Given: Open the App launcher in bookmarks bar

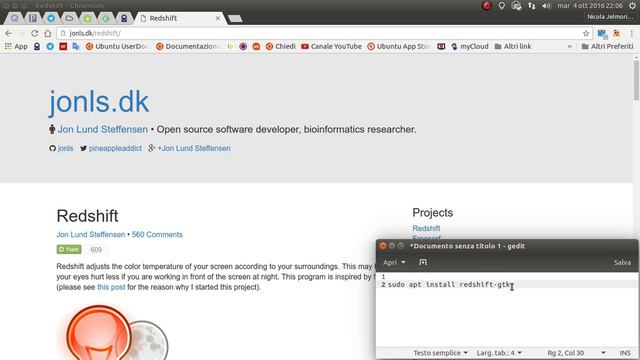Looking at the screenshot, I should pyautogui.click(x=16, y=47).
